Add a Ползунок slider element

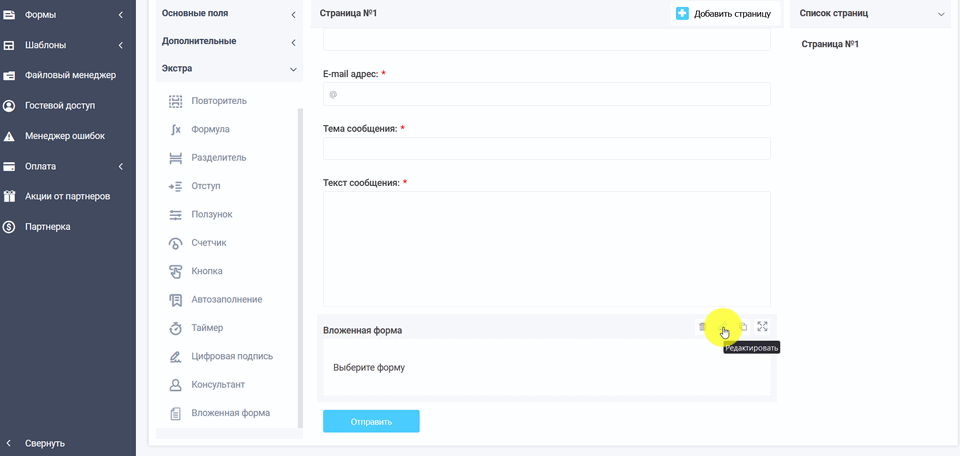(x=211, y=215)
